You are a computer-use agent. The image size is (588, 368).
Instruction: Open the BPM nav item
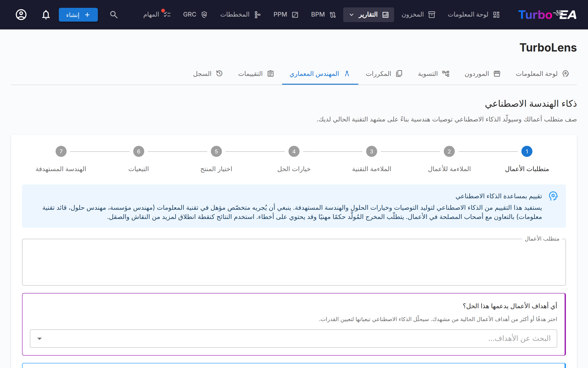pyautogui.click(x=323, y=14)
